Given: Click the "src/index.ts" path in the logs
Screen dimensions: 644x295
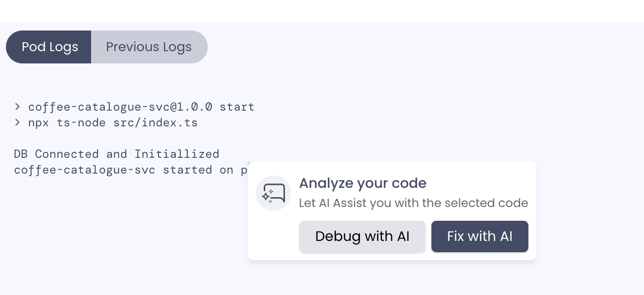Looking at the screenshot, I should [x=156, y=122].
